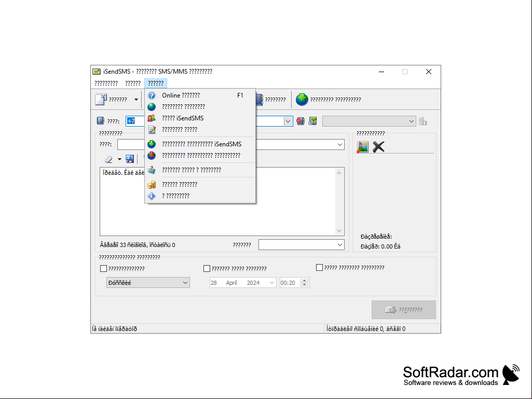Click the 0.00 size text in the right panel
Viewport: 532px width, 399px height.
tap(380, 246)
